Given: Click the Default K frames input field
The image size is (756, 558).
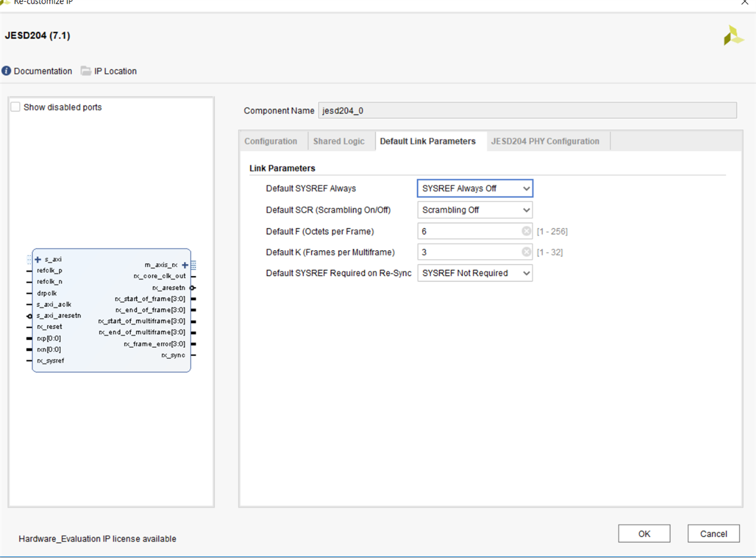Looking at the screenshot, I should pyautogui.click(x=470, y=252).
